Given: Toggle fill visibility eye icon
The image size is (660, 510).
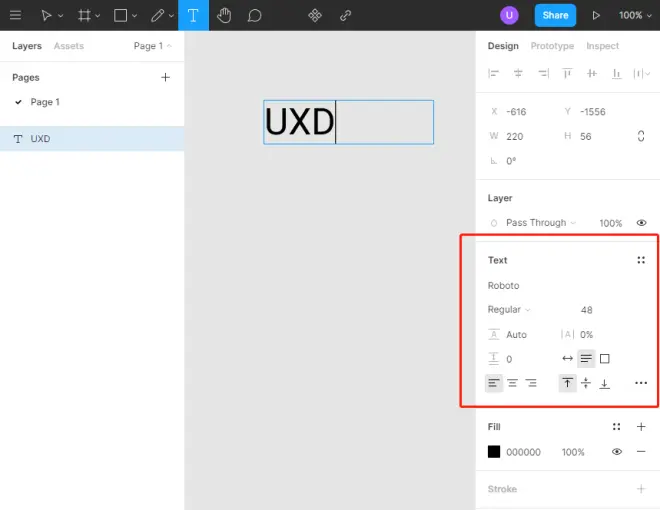Looking at the screenshot, I should tap(617, 452).
